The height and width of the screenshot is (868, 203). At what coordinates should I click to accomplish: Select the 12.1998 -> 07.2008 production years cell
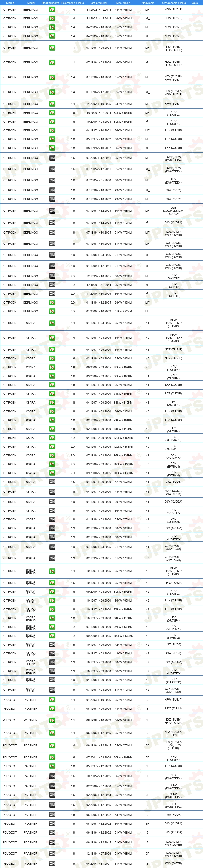[x=98, y=853]
